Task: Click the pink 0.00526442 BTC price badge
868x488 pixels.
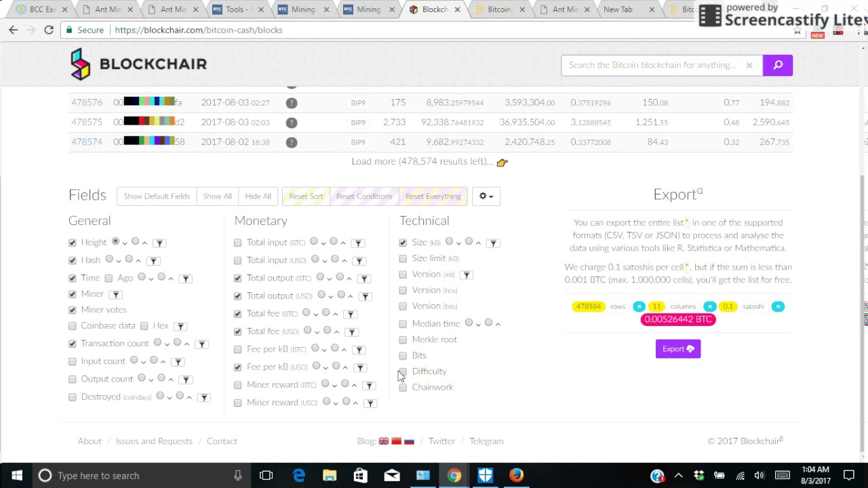Action: 678,319
